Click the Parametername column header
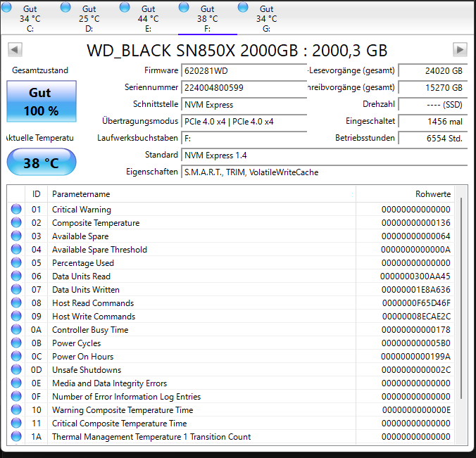476x458 pixels. (201, 194)
